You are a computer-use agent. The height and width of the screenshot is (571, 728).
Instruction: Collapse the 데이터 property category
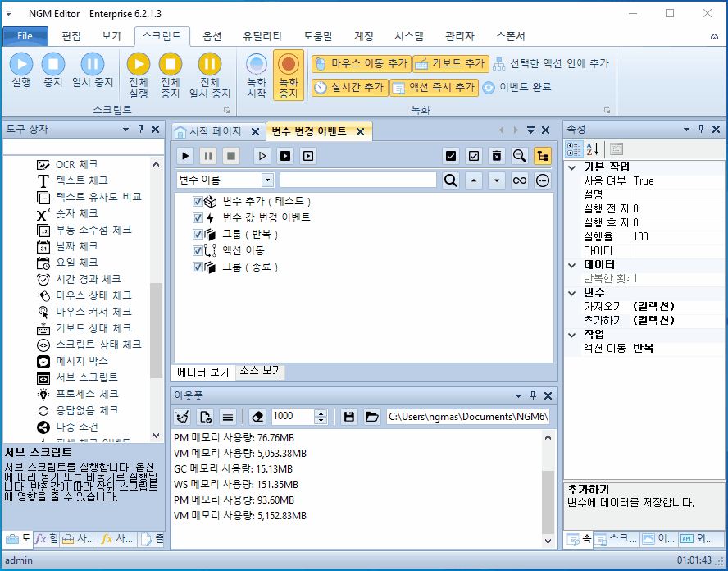tap(572, 265)
